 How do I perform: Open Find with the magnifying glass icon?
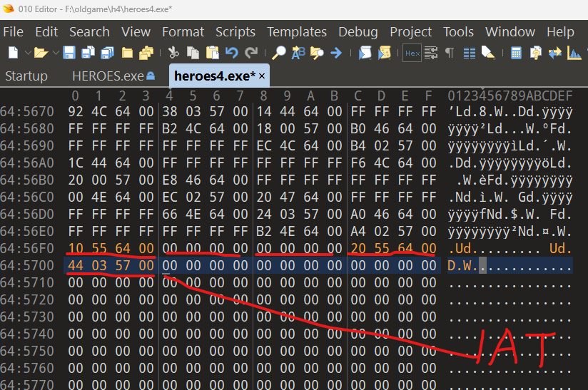[278, 53]
